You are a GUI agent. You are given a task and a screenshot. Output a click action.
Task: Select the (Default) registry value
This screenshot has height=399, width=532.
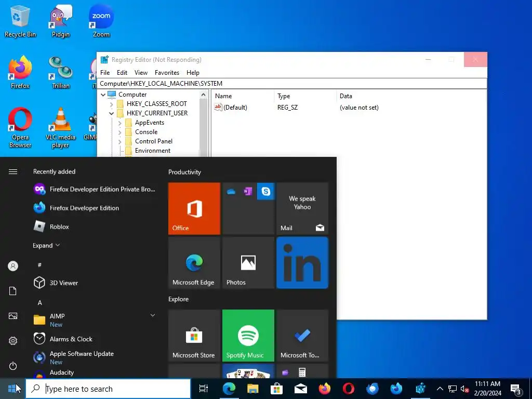tap(231, 108)
